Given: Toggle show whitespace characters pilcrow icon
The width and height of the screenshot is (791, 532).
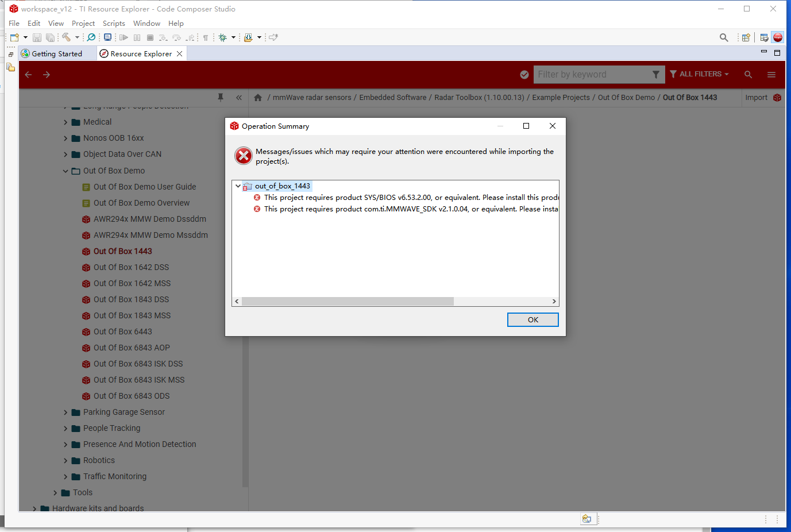Looking at the screenshot, I should [206, 37].
